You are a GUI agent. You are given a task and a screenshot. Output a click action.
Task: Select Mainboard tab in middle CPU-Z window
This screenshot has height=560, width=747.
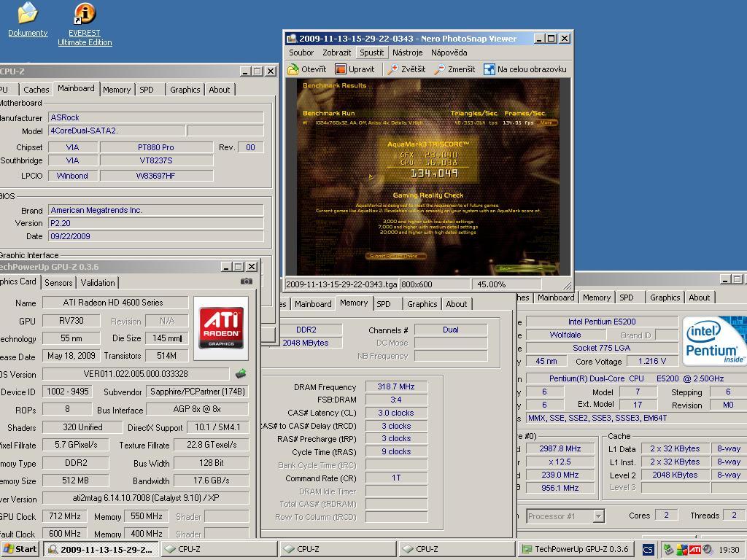click(x=313, y=304)
